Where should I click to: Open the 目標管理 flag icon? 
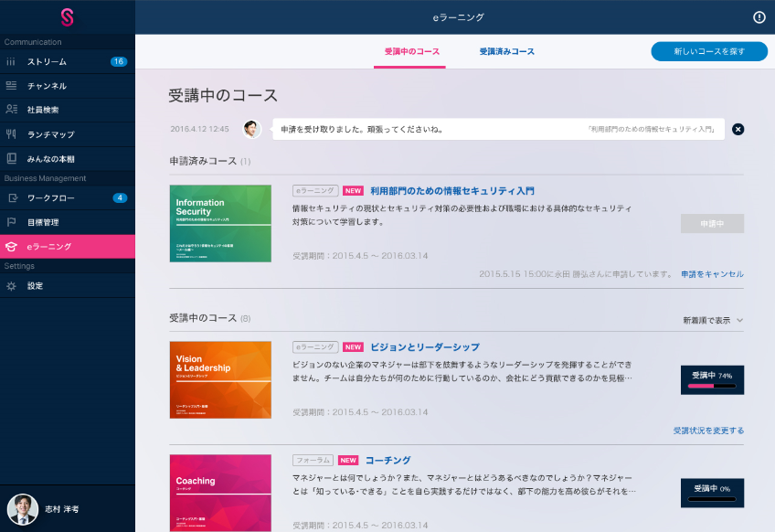pyautogui.click(x=11, y=222)
